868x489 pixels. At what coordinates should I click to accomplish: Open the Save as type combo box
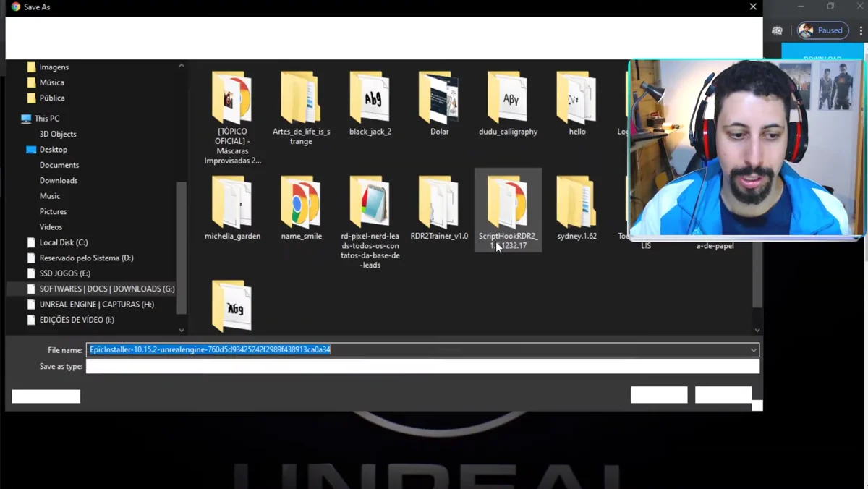coord(422,367)
